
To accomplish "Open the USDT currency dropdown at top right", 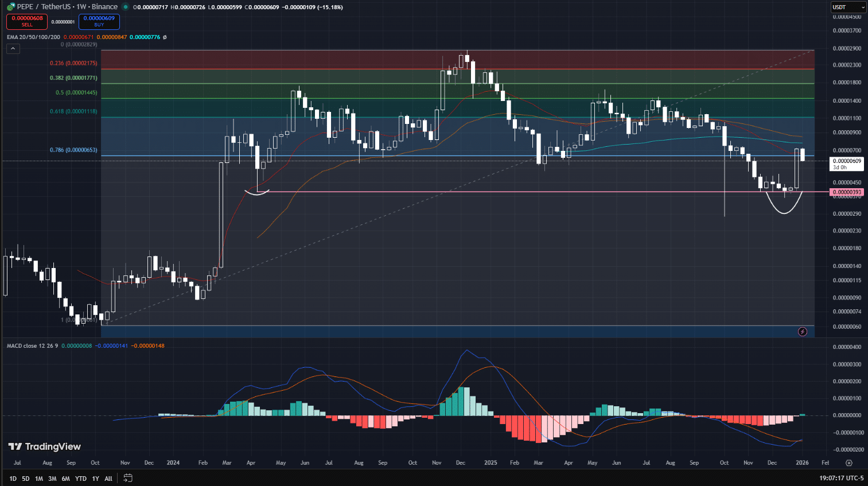I will tap(848, 7).
